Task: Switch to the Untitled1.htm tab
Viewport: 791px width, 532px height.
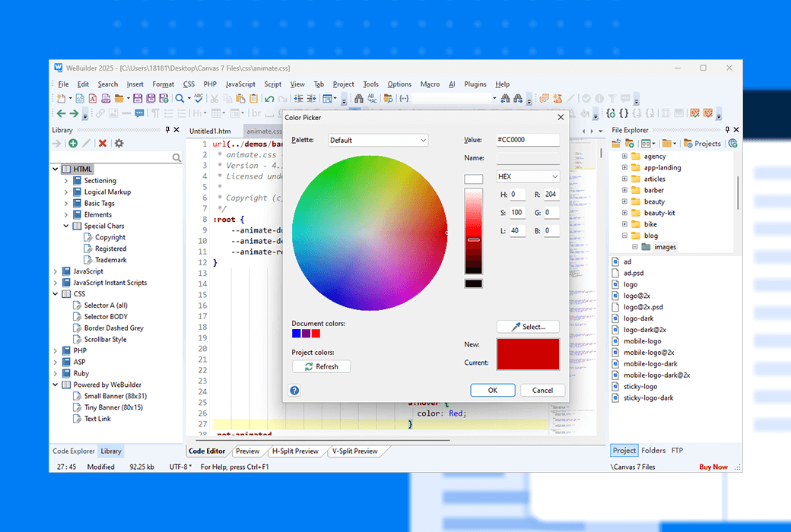Action: point(210,131)
